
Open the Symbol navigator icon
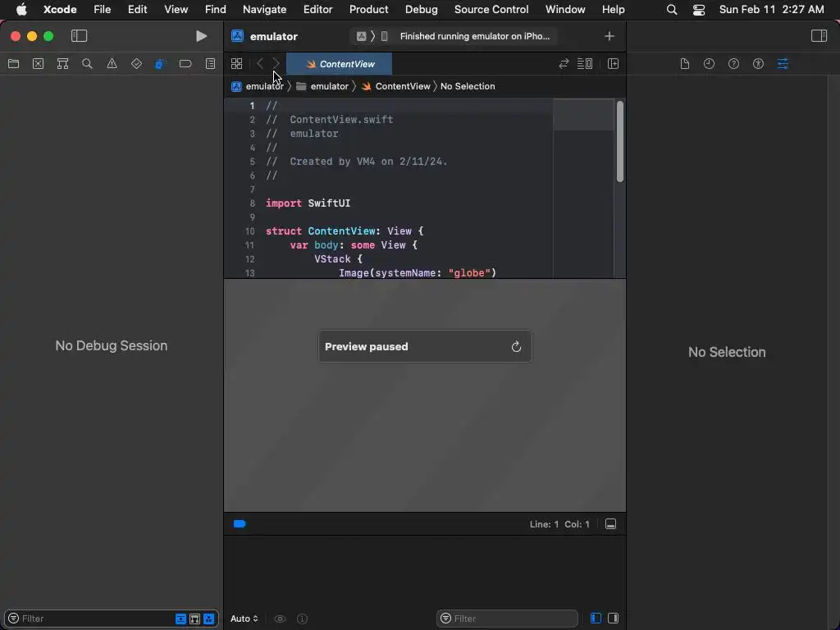(x=62, y=64)
